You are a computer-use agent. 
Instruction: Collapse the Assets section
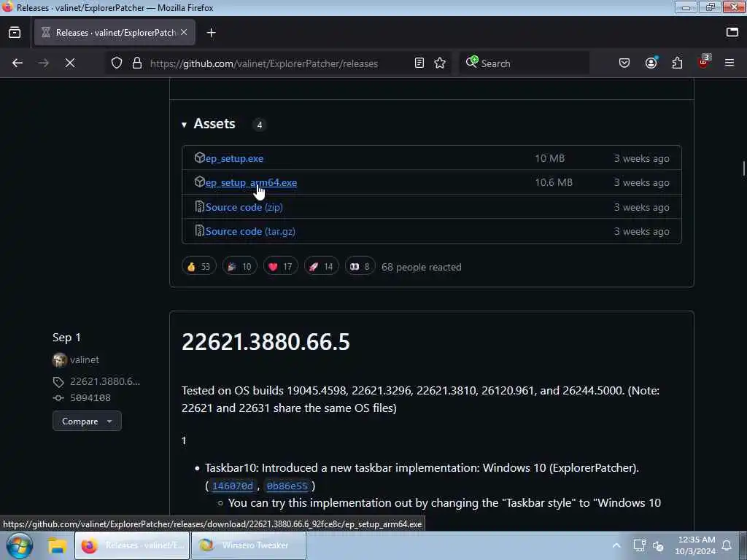coord(209,124)
